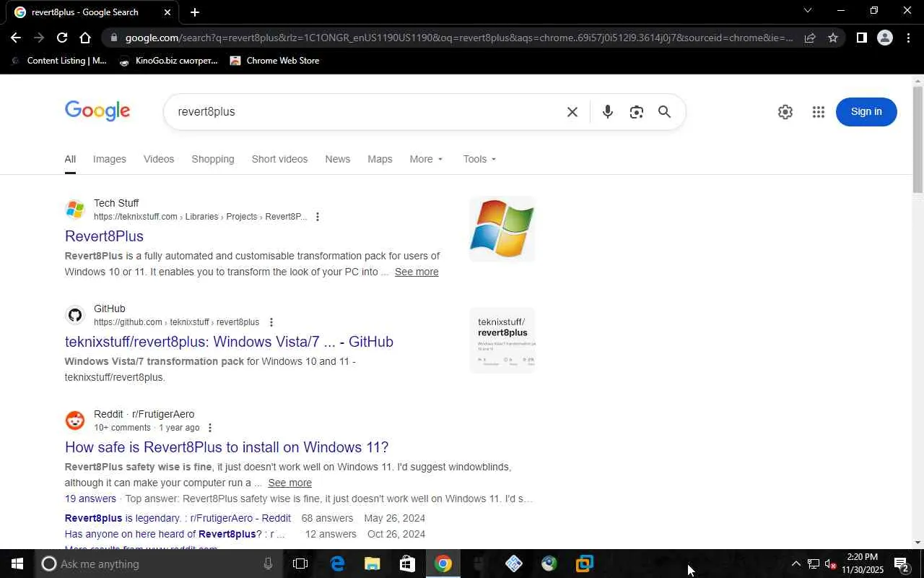
Task: Expand See more on Tech Stuff snippet
Action: pos(417,272)
